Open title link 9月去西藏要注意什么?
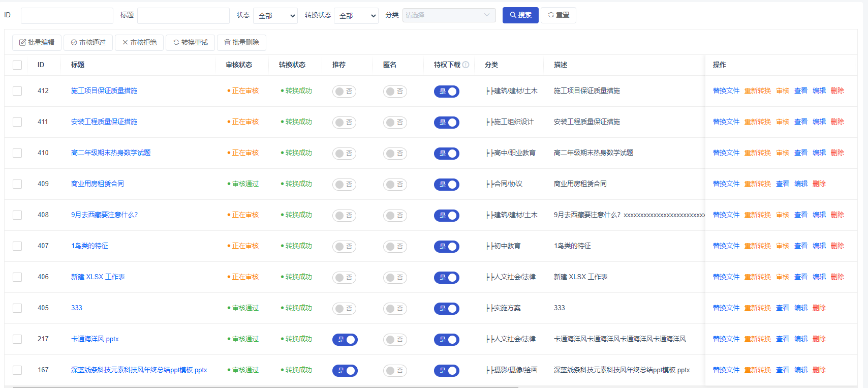Screen dimensions: 868x388 pos(105,215)
